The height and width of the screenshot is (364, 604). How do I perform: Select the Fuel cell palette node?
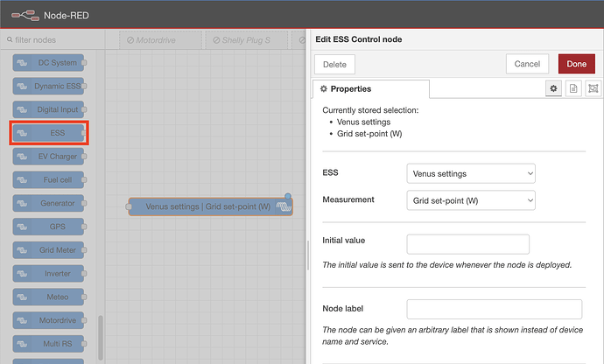[50, 179]
